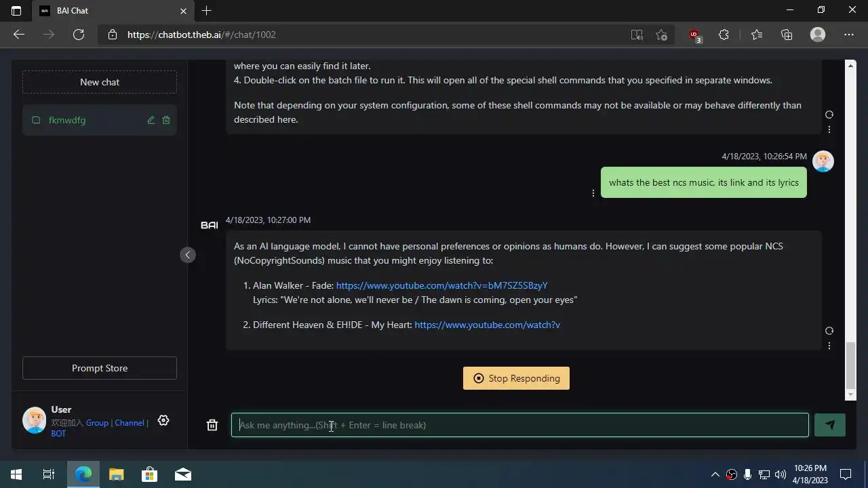Collapse the sidebar with the arrow button
868x488 pixels.
pyautogui.click(x=188, y=255)
